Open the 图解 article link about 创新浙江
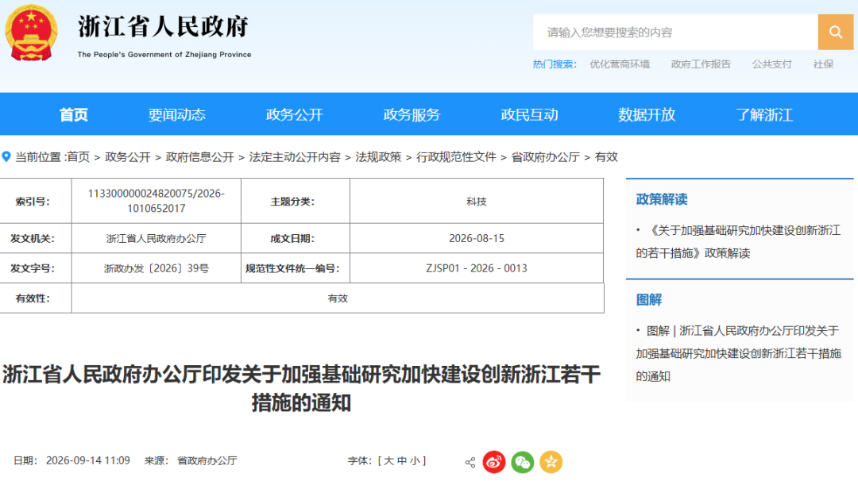 click(738, 354)
